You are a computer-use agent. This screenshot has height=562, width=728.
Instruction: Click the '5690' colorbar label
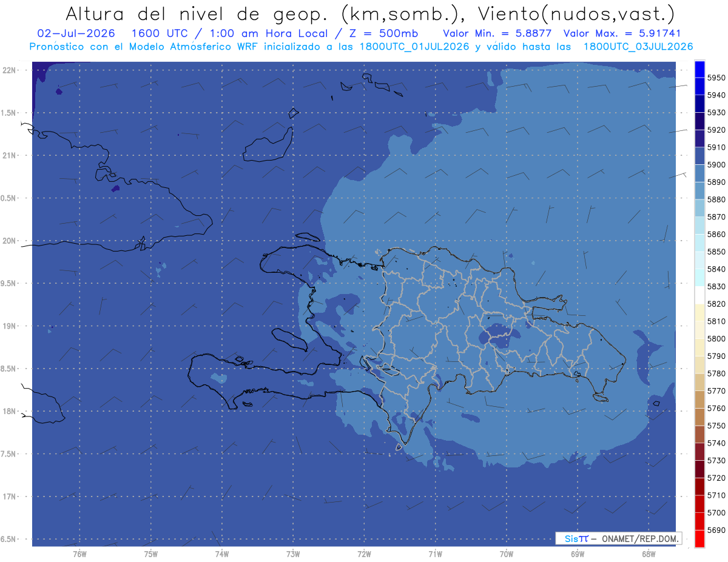(716, 530)
